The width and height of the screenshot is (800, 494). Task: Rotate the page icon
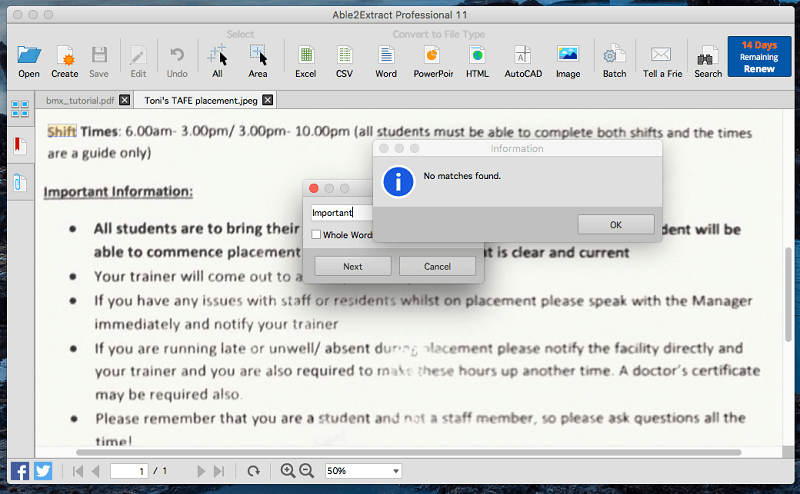click(254, 471)
